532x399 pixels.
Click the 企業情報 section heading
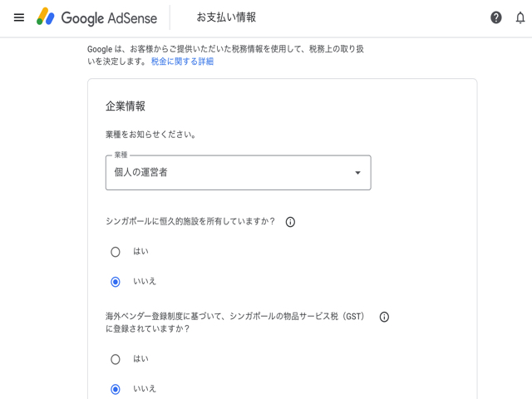126,106
